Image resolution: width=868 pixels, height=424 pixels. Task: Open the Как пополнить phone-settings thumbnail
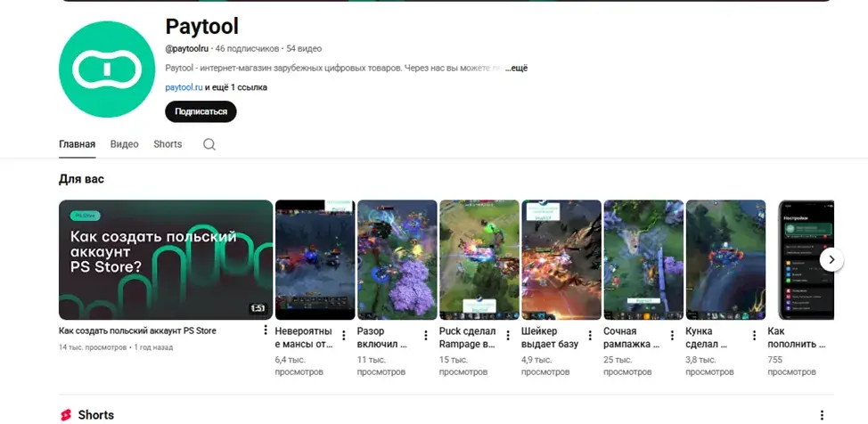pyautogui.click(x=806, y=259)
